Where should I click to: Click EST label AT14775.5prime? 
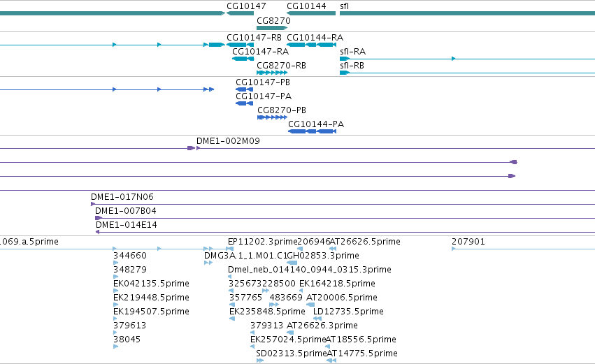click(362, 354)
